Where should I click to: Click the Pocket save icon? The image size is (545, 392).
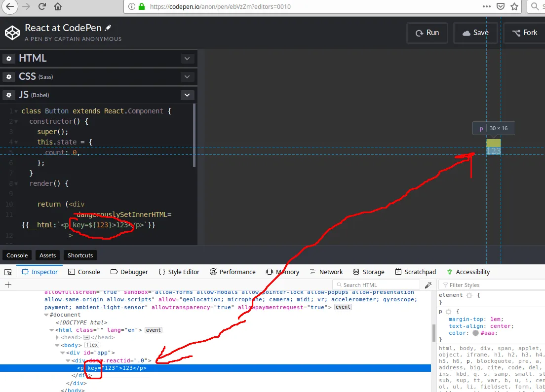point(501,6)
